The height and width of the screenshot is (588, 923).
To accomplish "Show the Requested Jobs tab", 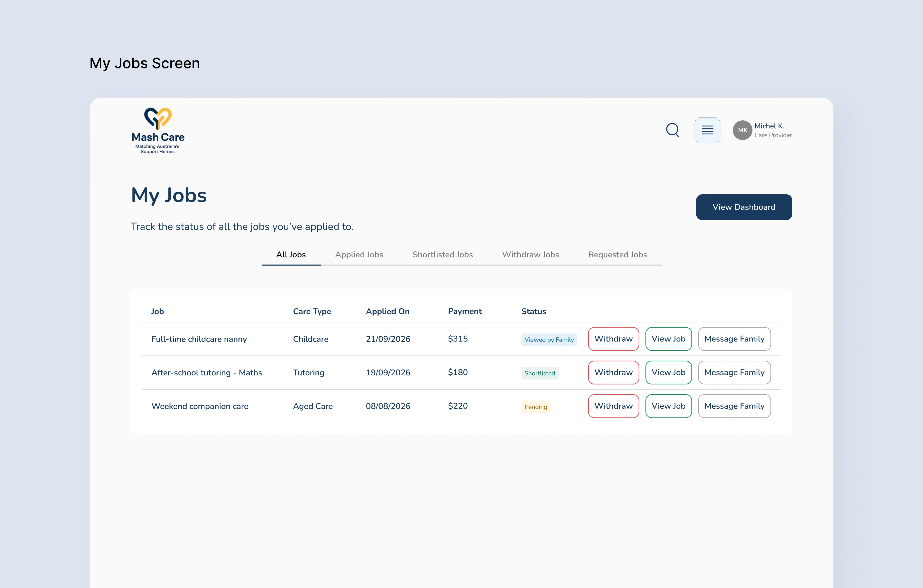I will coord(618,254).
